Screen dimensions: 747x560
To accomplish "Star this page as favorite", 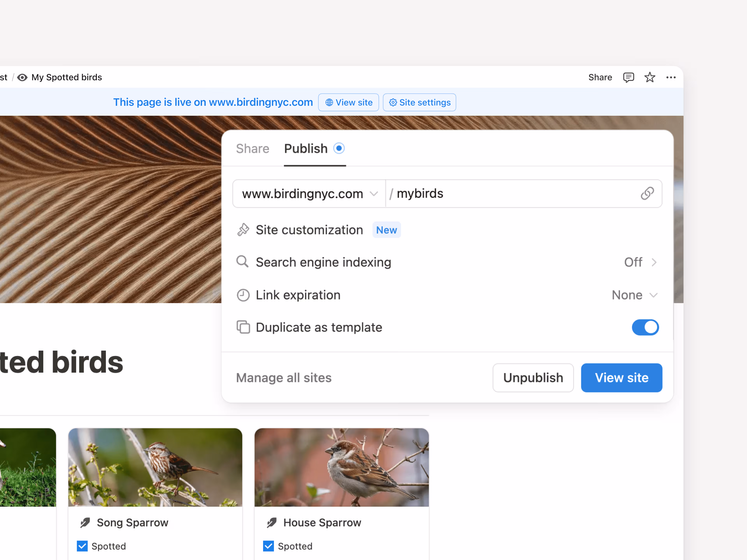I will tap(649, 77).
